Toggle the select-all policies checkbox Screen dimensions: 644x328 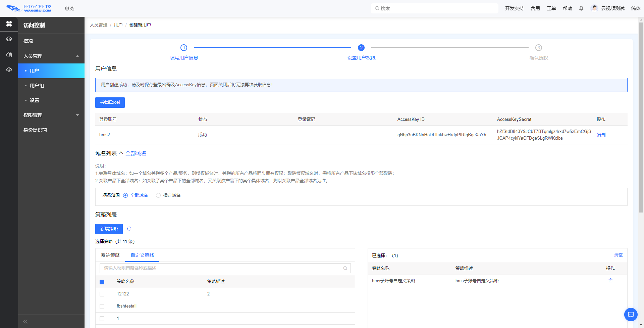102,282
